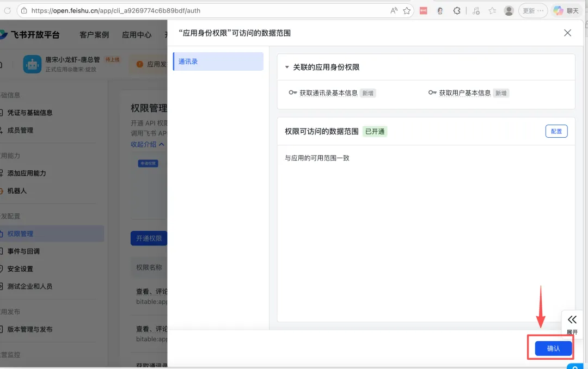Image resolution: width=588 pixels, height=369 pixels.
Task: Close the 数据范围 dialog with X
Action: click(x=567, y=33)
